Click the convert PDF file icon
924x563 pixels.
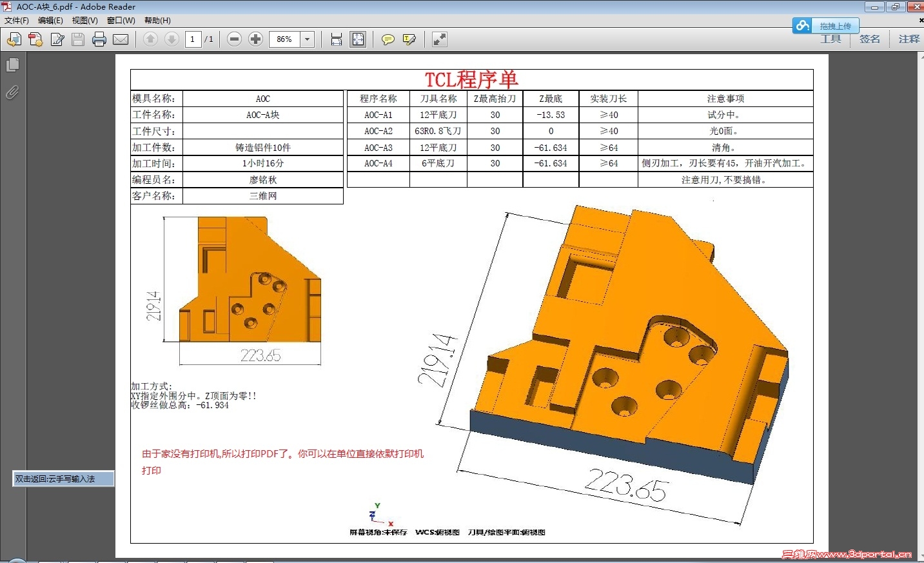coord(35,39)
